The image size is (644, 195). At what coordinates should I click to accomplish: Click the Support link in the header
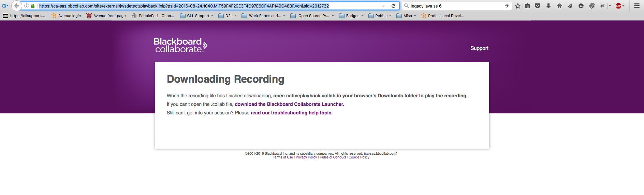[479, 48]
